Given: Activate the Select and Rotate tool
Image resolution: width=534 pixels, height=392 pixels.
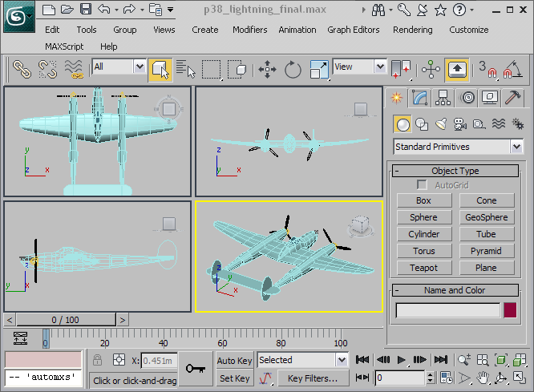Looking at the screenshot, I should 293,70.
